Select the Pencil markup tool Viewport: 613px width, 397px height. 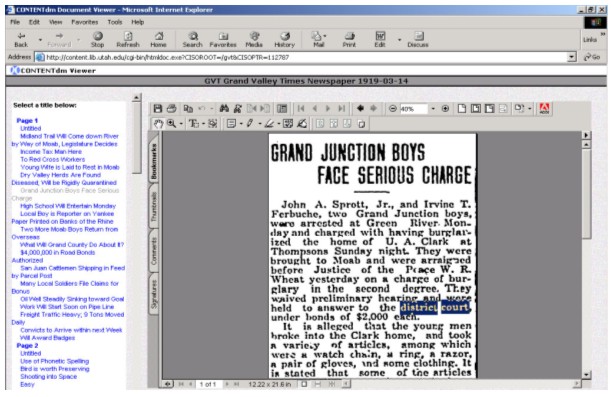tap(250, 124)
